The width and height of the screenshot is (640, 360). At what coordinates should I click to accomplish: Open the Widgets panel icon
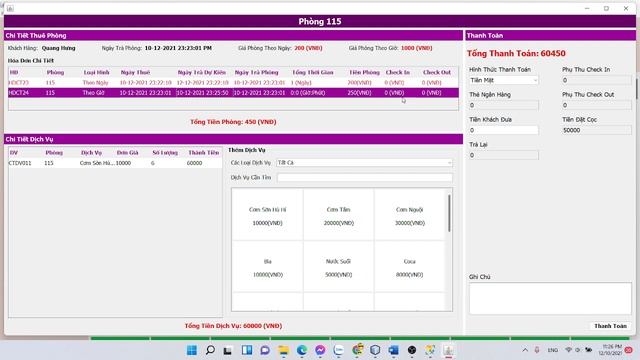247,350
